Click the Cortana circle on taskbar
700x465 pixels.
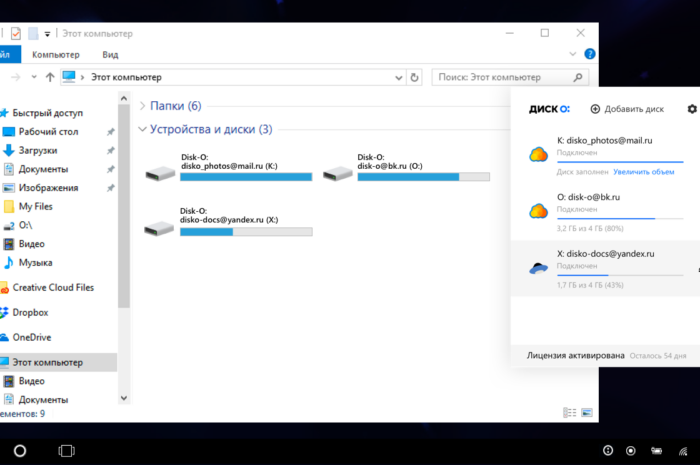pyautogui.click(x=20, y=451)
